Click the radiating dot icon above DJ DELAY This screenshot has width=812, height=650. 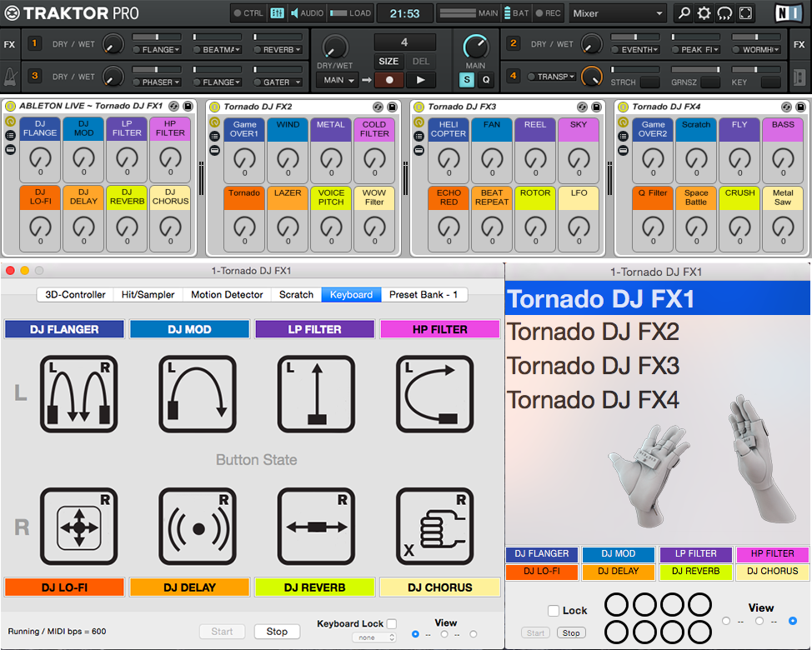pos(198,527)
